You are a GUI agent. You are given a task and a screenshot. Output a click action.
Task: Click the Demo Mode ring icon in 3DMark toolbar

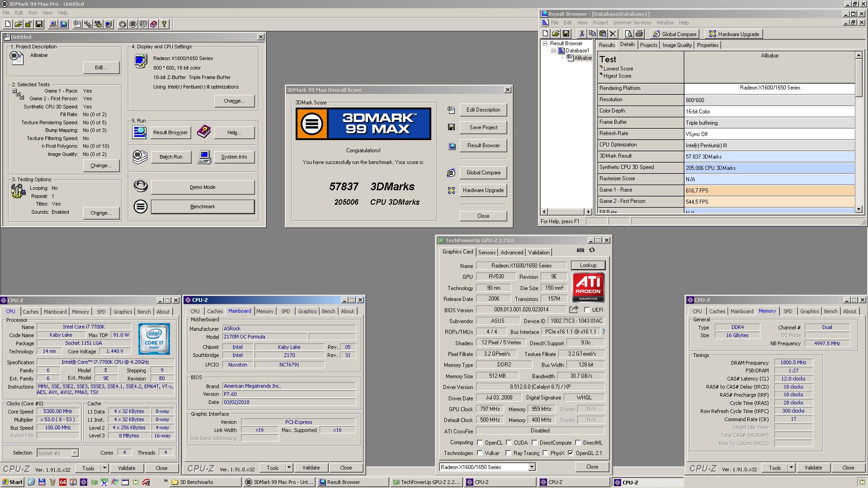point(123,24)
